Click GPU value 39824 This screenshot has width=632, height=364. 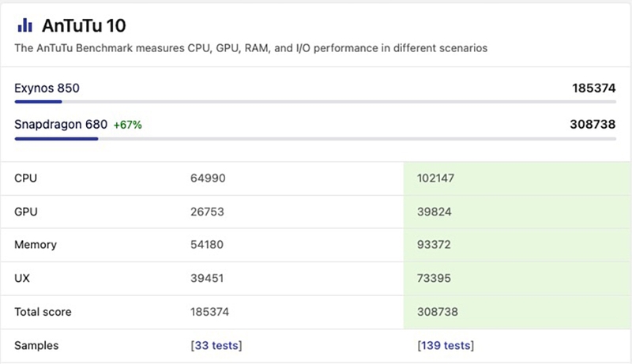point(434,212)
